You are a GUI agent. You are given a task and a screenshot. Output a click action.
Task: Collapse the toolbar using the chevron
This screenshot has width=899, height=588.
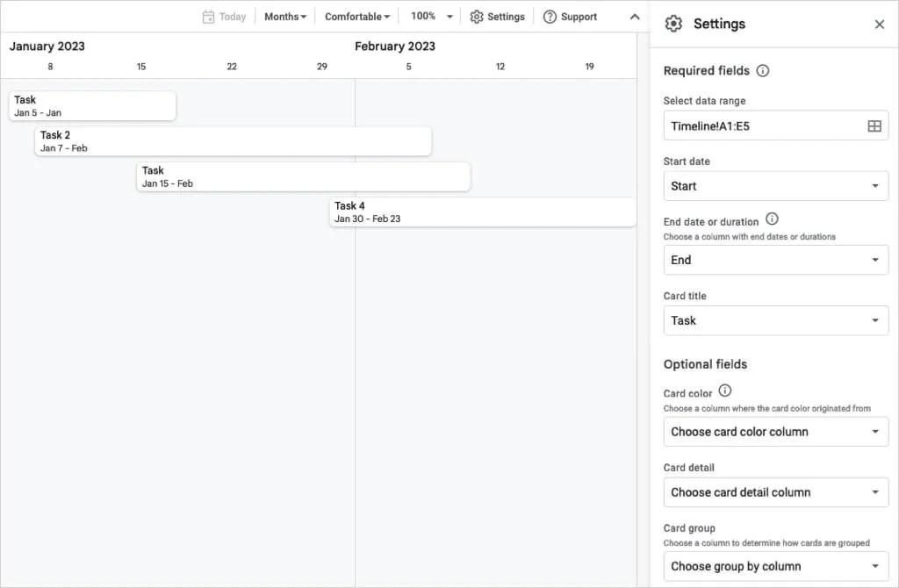[x=634, y=16]
